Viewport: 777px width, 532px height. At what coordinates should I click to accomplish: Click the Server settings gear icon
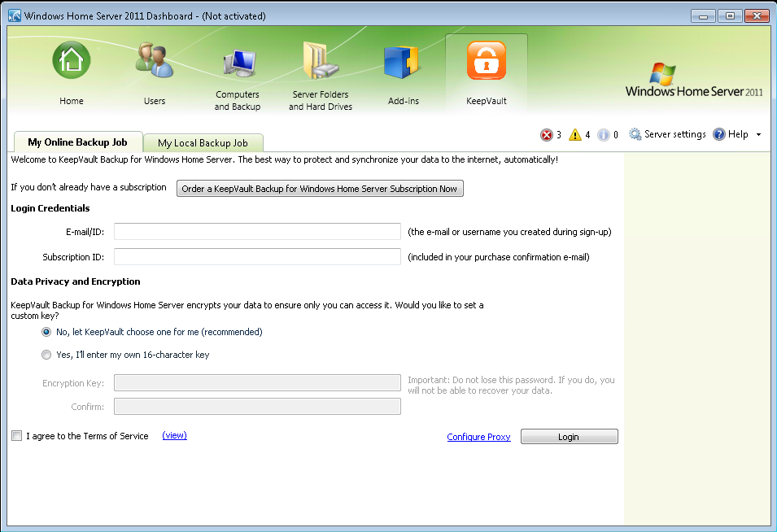pos(635,134)
